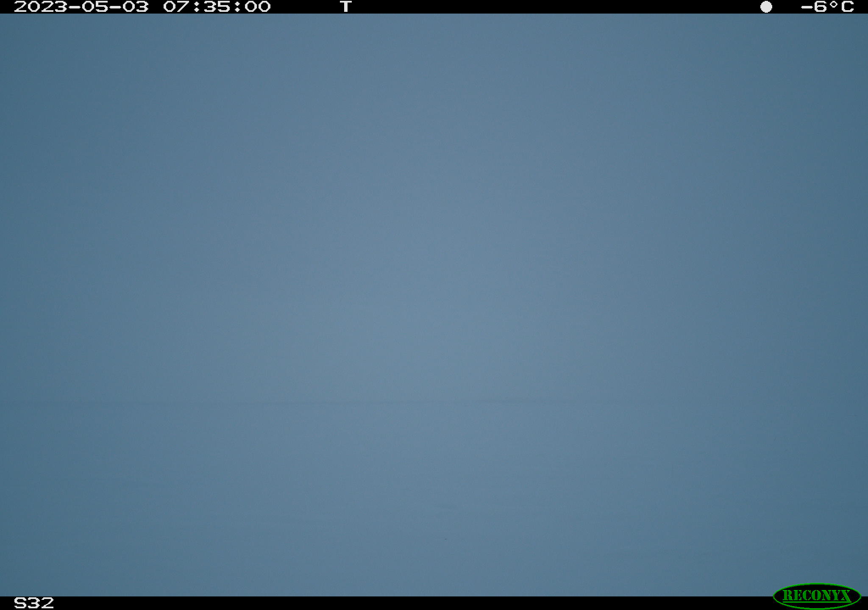Click the seconds value 00 in timestamp
The height and width of the screenshot is (610, 868).
[257, 7]
